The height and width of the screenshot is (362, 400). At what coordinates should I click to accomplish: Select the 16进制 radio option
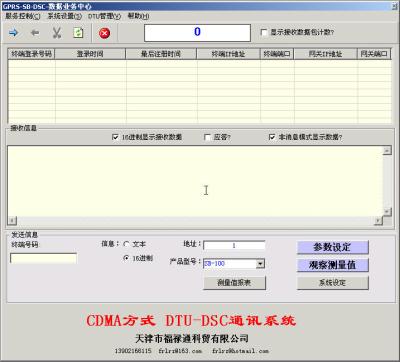[x=126, y=258]
